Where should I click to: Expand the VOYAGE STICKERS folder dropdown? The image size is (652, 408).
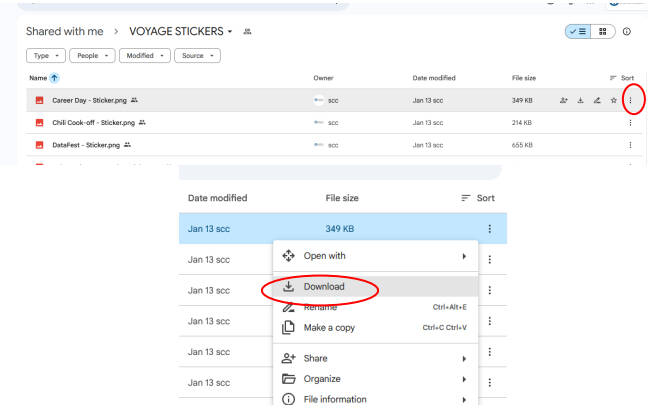pos(230,32)
